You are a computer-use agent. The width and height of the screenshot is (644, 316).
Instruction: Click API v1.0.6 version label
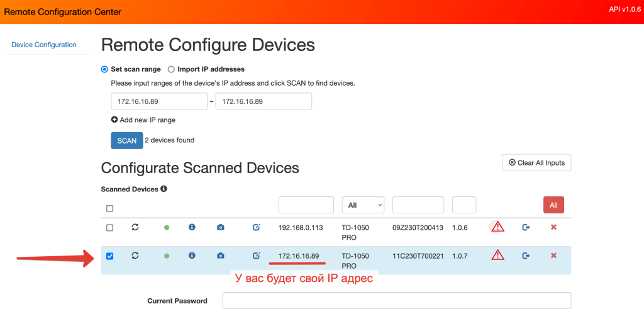point(625,9)
